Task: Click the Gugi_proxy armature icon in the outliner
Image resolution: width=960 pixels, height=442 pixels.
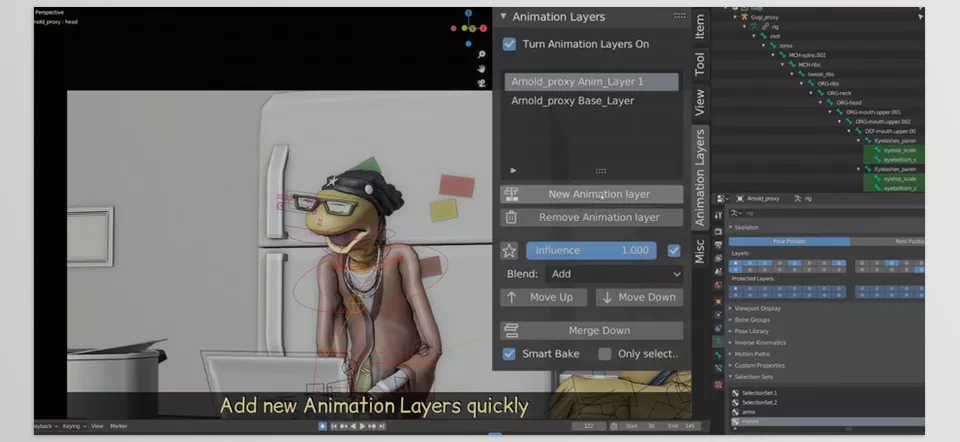Action: pyautogui.click(x=746, y=17)
